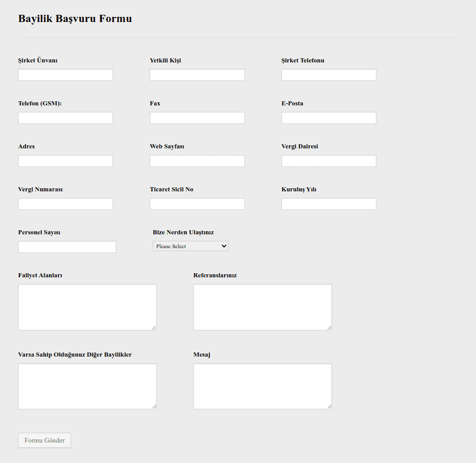Focus the Referanslarınız text area
This screenshot has height=463, width=476.
coord(262,307)
